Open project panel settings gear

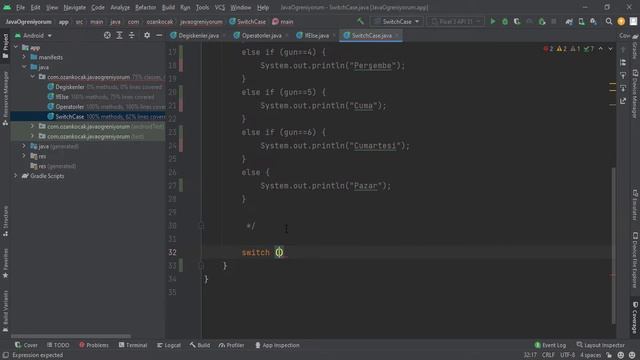tap(147, 36)
